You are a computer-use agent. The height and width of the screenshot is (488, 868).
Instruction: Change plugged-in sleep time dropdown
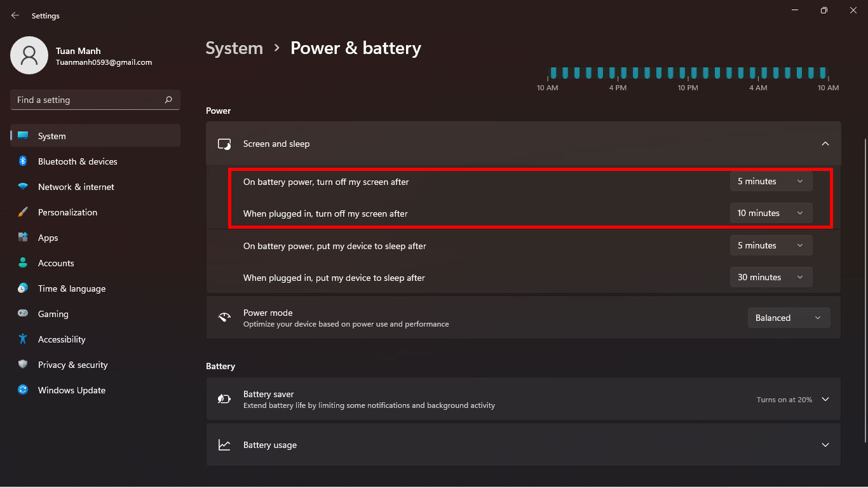[771, 277]
